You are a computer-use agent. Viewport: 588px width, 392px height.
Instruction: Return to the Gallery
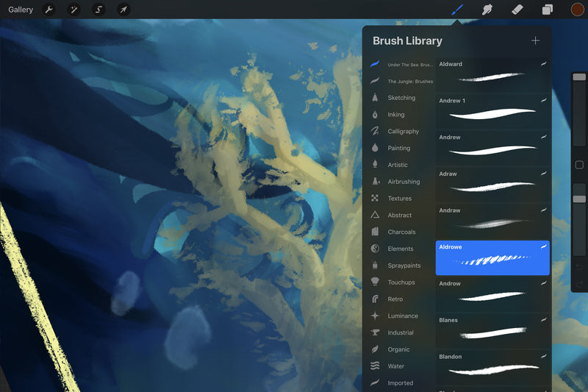(21, 10)
